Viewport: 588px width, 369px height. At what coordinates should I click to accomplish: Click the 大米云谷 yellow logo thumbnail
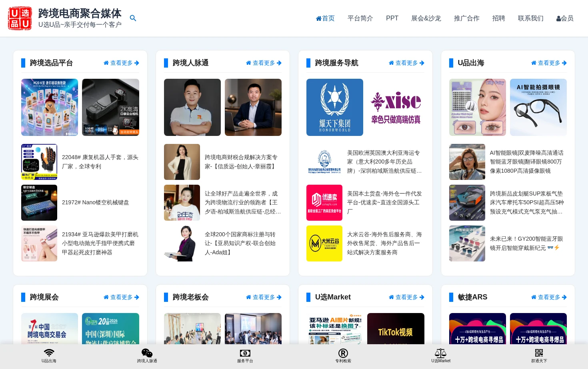click(324, 243)
